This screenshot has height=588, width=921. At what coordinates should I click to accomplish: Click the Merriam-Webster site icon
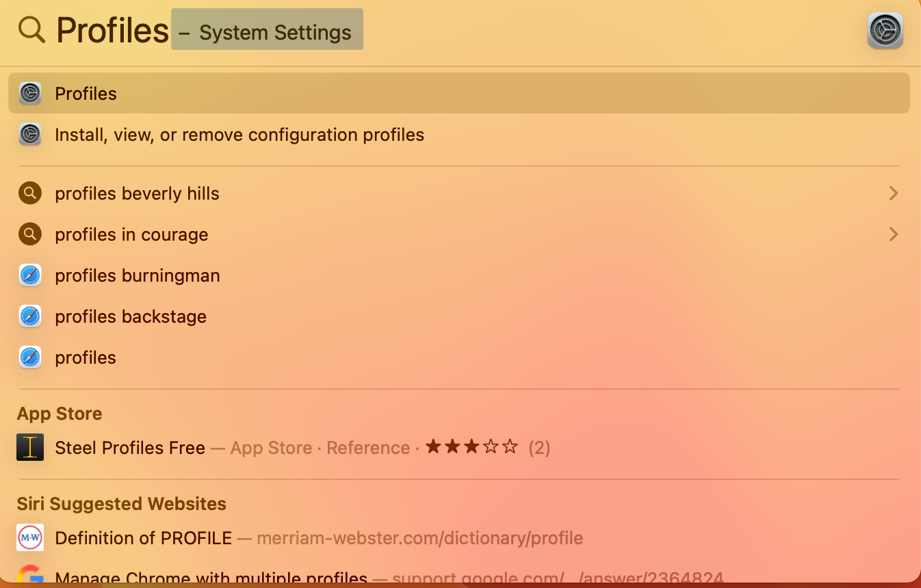click(29, 537)
